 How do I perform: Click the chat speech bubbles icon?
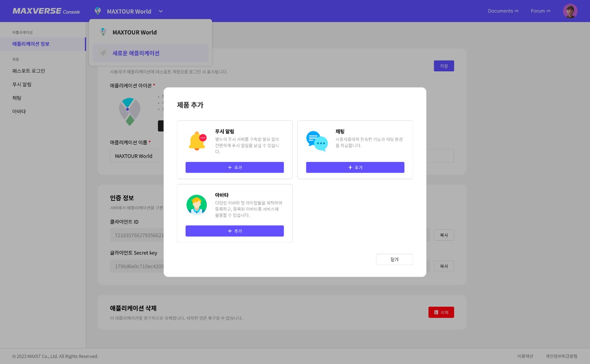point(317,141)
